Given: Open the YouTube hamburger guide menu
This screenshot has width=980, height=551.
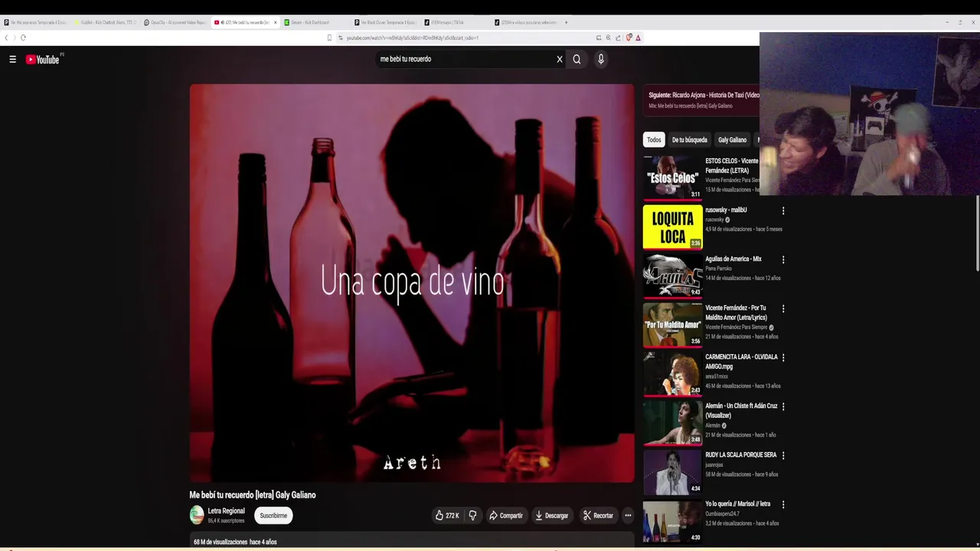Looking at the screenshot, I should (x=12, y=59).
